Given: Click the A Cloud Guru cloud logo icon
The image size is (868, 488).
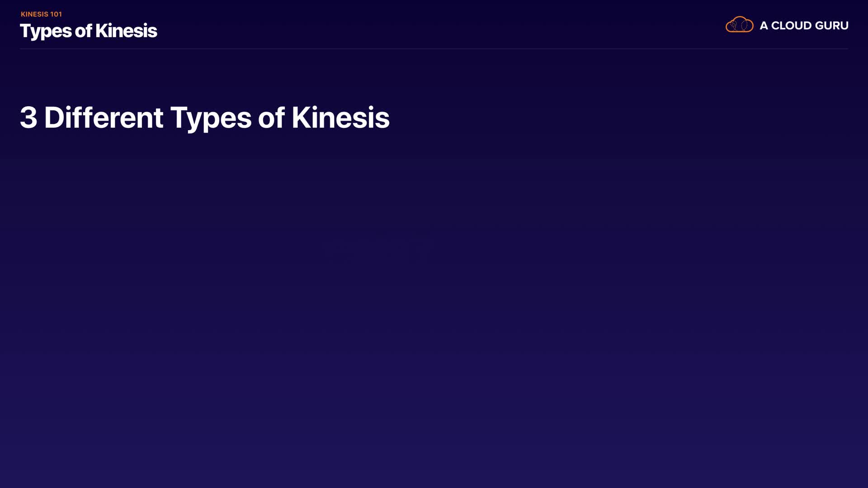Looking at the screenshot, I should 739,25.
